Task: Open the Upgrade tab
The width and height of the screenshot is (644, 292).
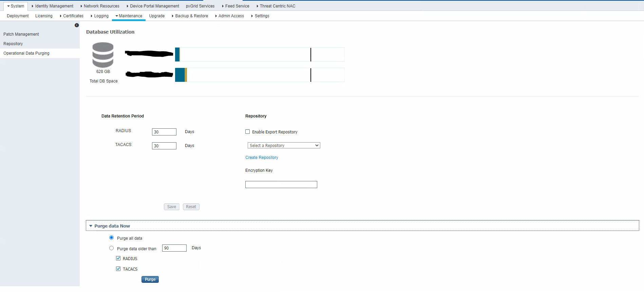Action: pos(157,16)
